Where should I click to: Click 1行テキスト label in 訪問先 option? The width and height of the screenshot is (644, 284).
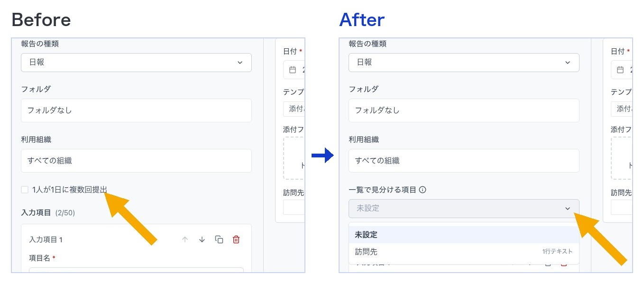[558, 252]
